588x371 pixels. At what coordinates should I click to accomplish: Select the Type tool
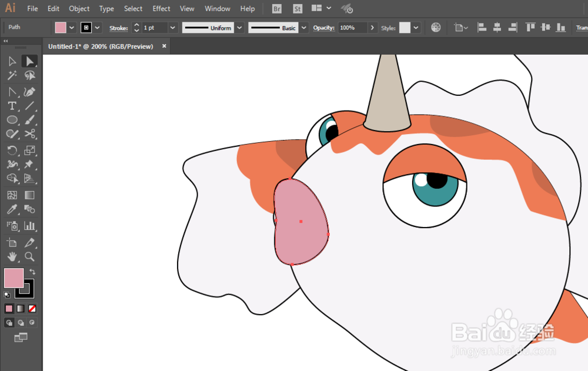12,106
